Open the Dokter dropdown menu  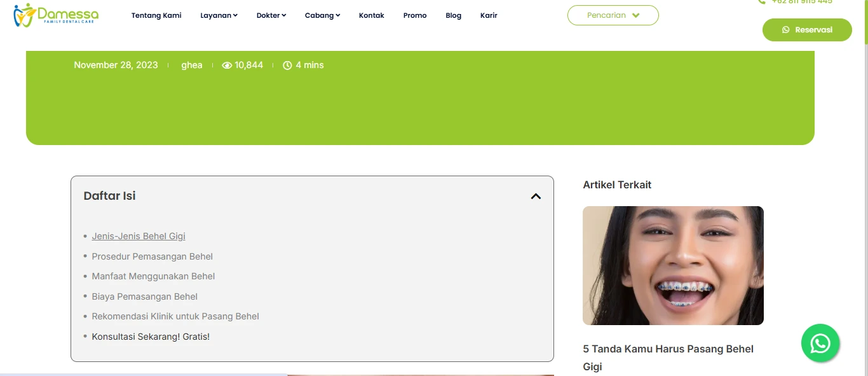[271, 15]
